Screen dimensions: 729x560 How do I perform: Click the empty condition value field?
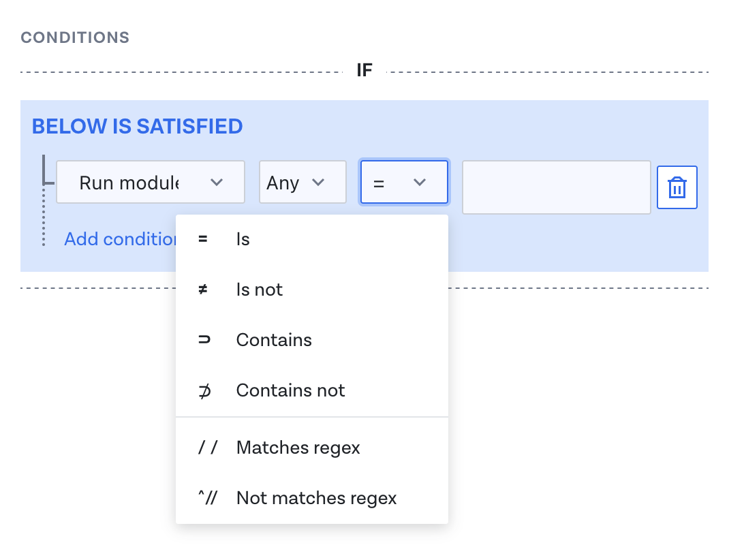click(x=556, y=187)
